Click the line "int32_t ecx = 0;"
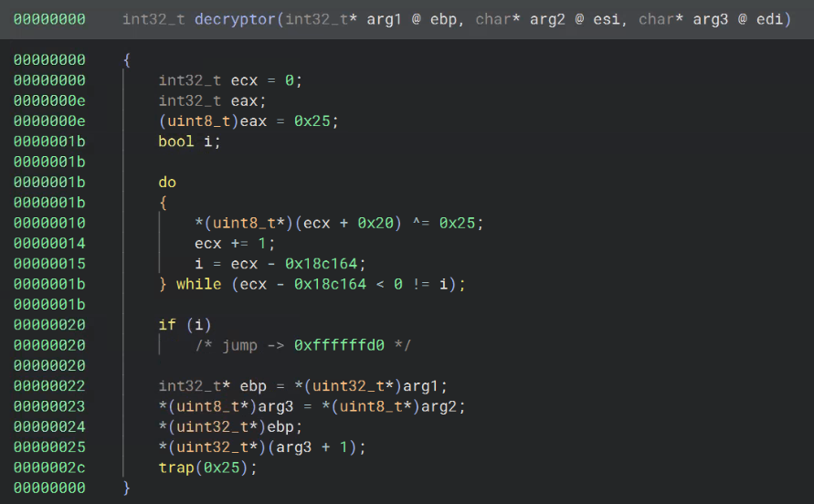The height and width of the screenshot is (504, 814). pyautogui.click(x=230, y=80)
